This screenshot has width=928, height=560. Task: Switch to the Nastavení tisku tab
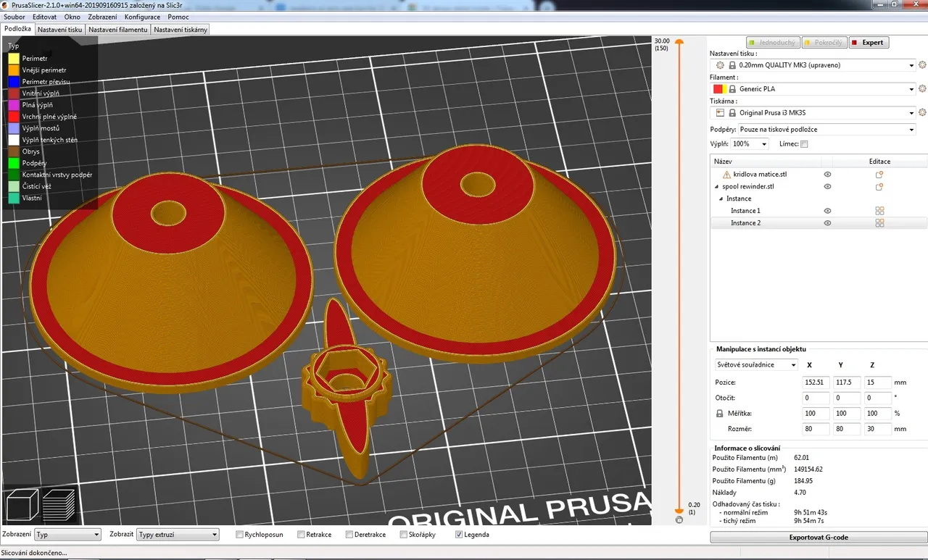59,30
